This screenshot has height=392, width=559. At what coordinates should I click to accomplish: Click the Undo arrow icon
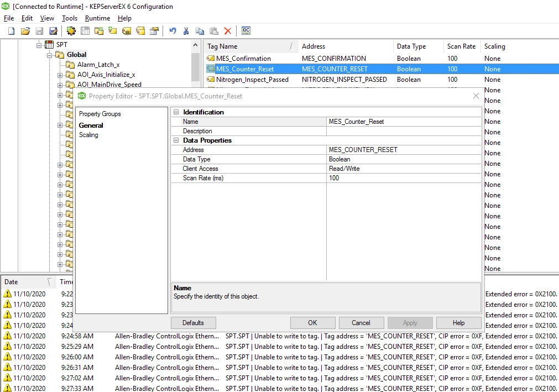pyautogui.click(x=173, y=31)
